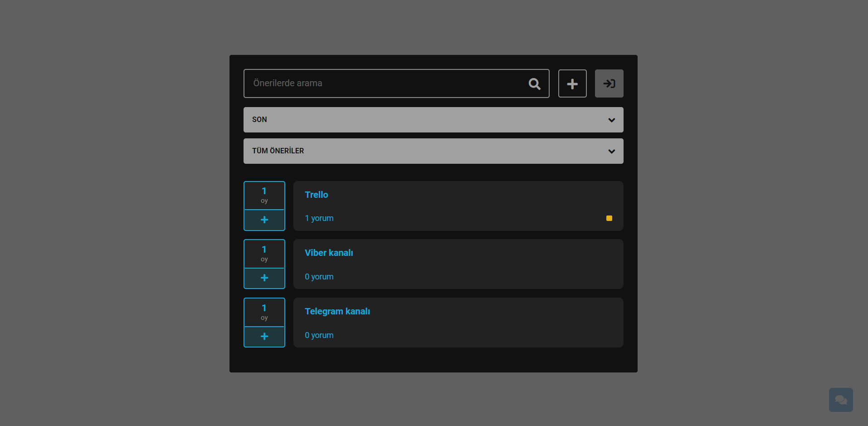Upvote Trello with its plus icon

[x=264, y=220]
